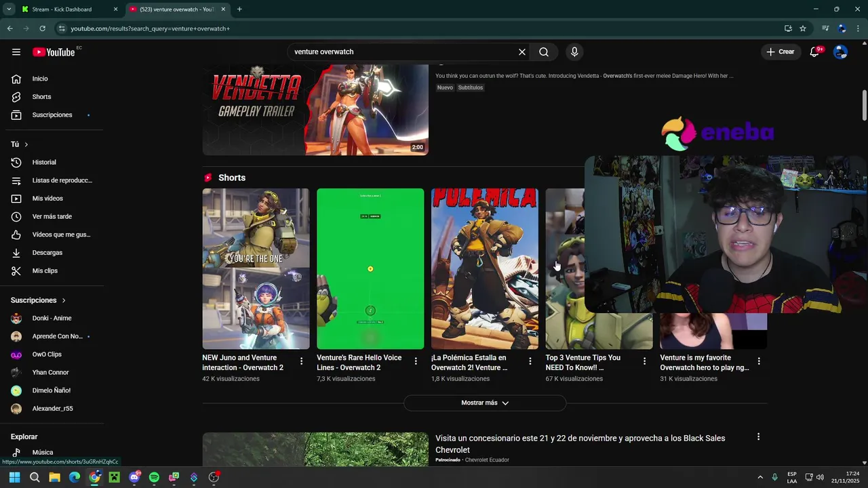Show hidden system tray icons
The width and height of the screenshot is (868, 488).
pyautogui.click(x=760, y=477)
